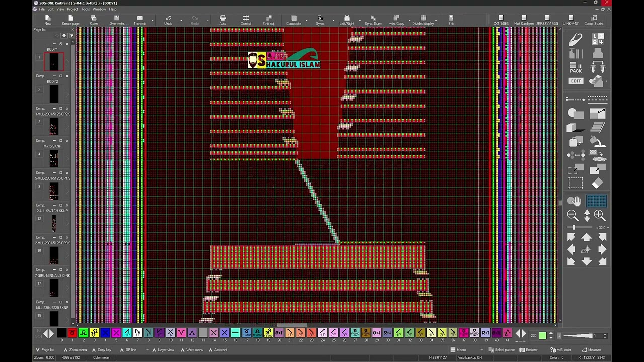The height and width of the screenshot is (362, 644).
Task: Open the Control tool
Action: click(x=246, y=20)
